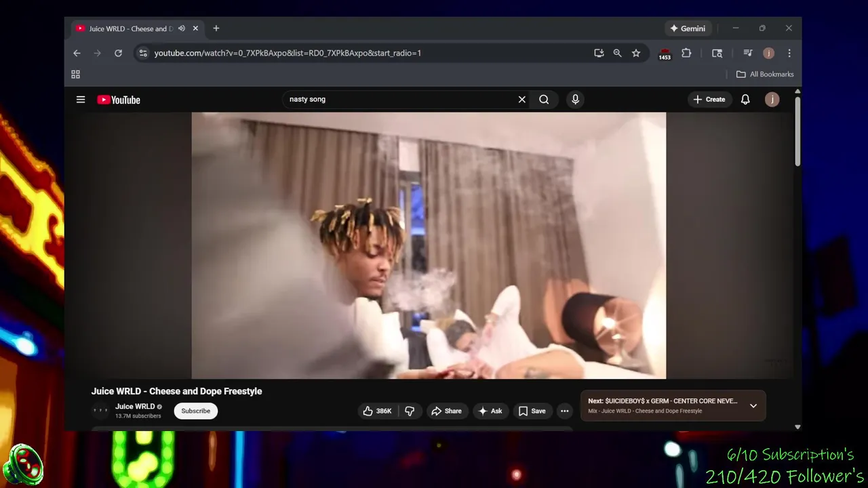Click video title Cheese and Dope Freestyle
Viewport: 868px width, 488px height.
[x=176, y=391]
